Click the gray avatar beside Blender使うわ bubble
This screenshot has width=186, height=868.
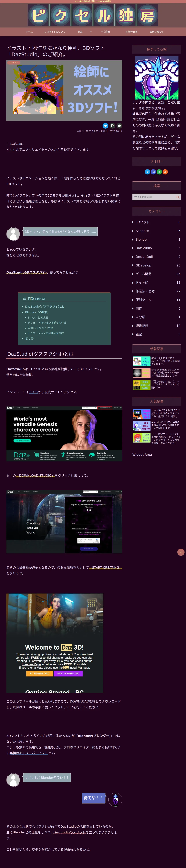13,780
